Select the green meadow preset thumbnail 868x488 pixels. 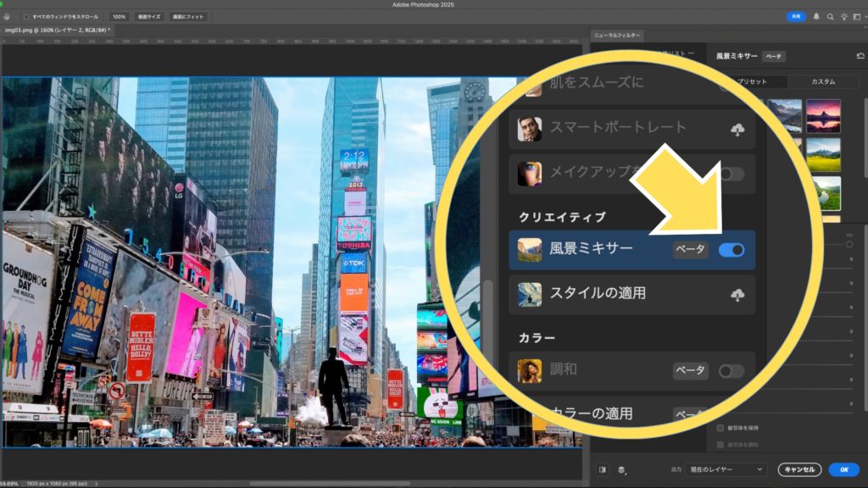[823, 155]
